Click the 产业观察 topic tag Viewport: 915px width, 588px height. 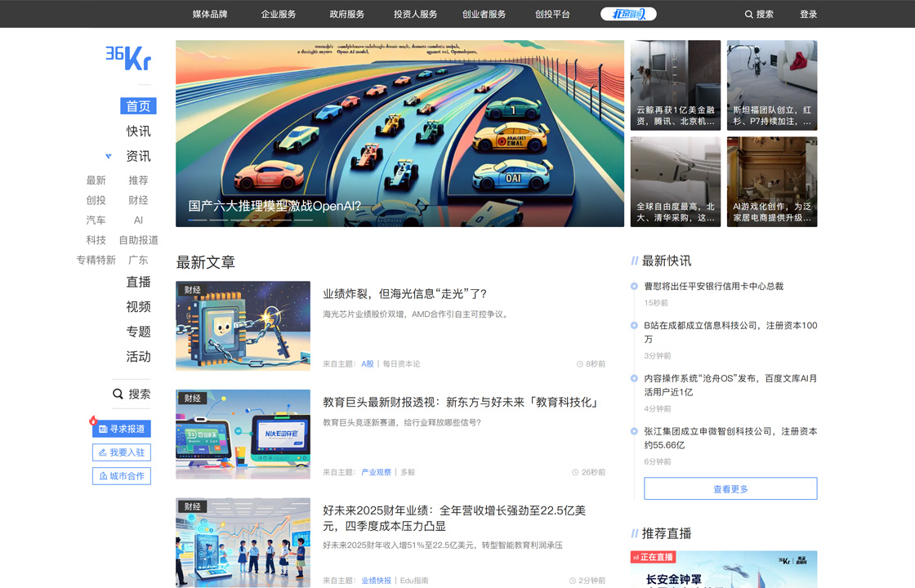(376, 473)
